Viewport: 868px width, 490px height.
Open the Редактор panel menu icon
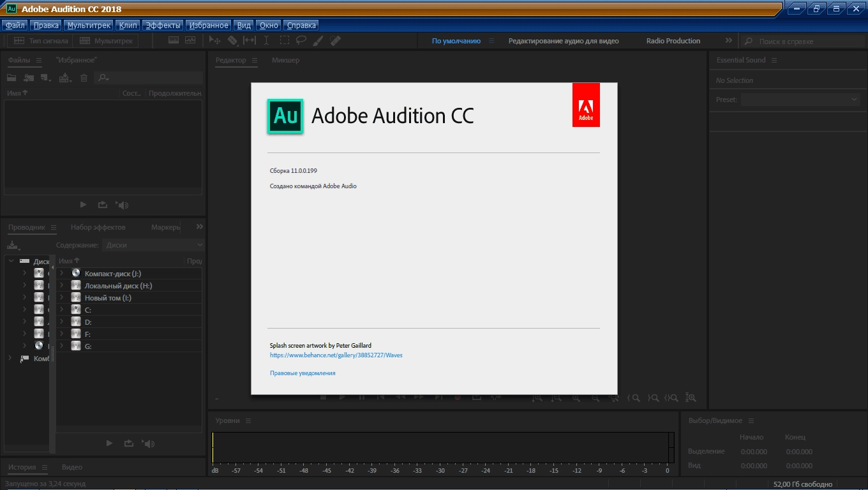point(255,60)
